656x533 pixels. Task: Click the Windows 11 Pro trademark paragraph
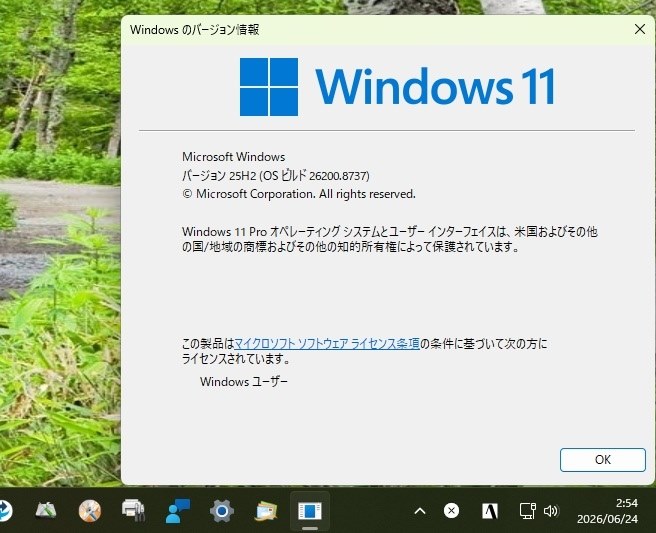[390, 239]
